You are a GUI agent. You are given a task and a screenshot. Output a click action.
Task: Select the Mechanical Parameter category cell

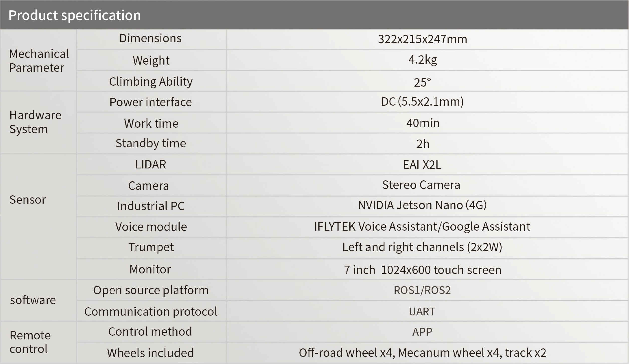[39, 61]
